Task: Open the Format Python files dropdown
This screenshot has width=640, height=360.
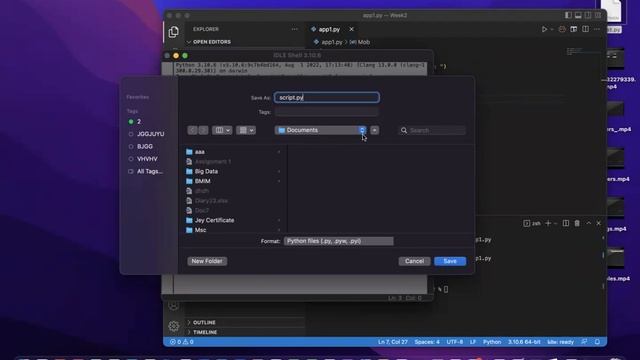Action: pos(339,241)
